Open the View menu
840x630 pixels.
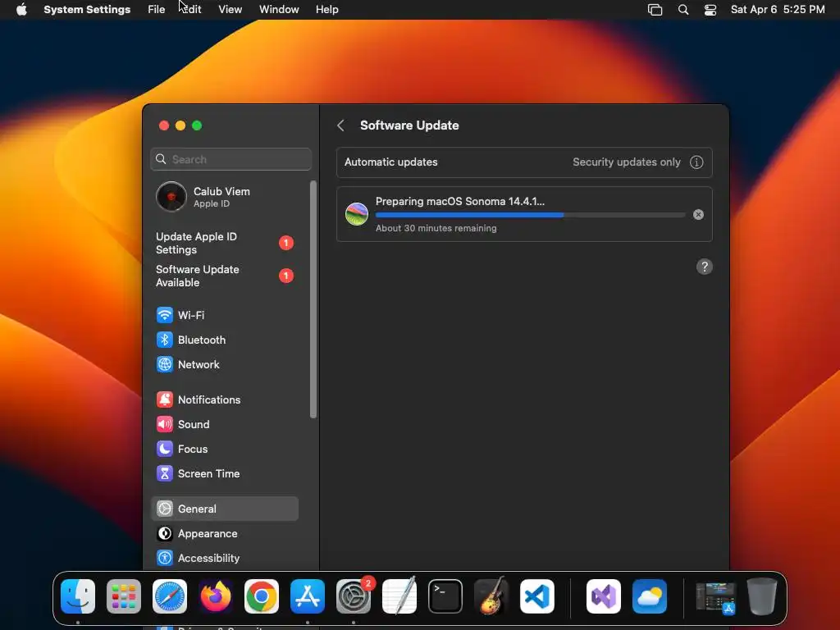point(231,10)
